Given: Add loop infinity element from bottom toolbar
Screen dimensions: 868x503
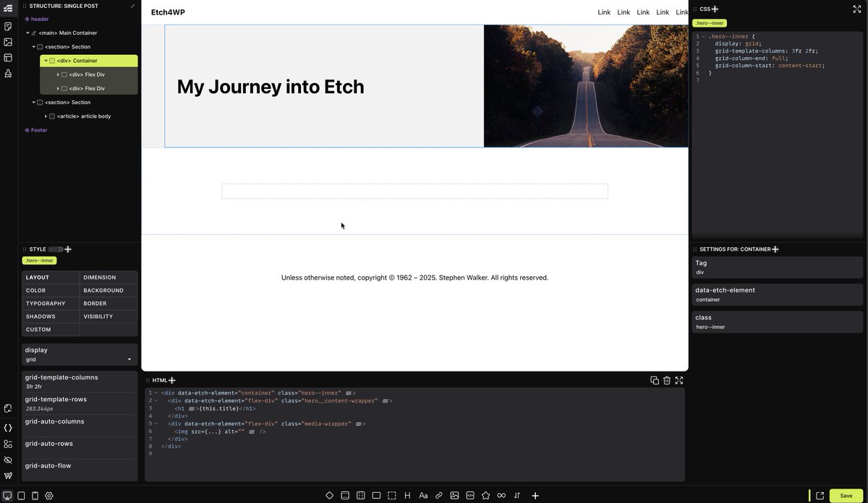Looking at the screenshot, I should pos(501,496).
